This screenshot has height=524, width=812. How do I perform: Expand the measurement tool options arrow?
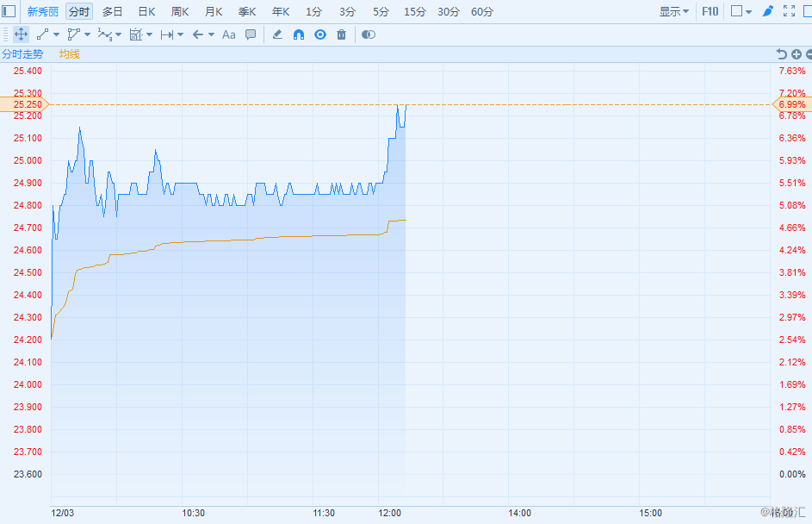149,34
